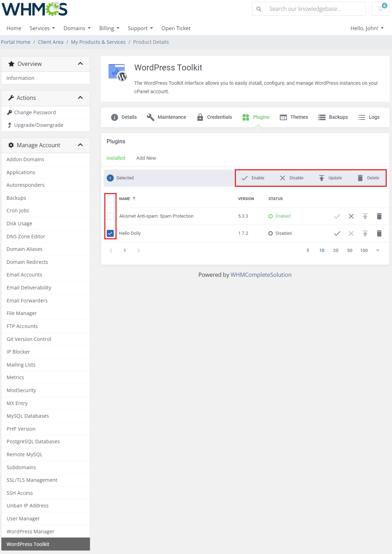Screen dimensions: 392x554
Task: Switch to the Logs tab
Action: tap(369, 117)
